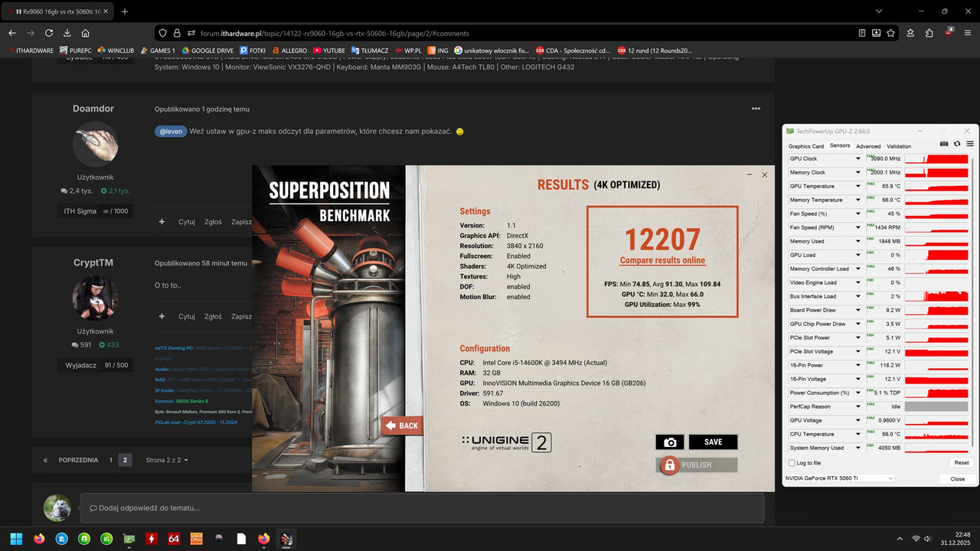Open the Board Power Draw sensor dropdown
The width and height of the screenshot is (980, 551).
pyautogui.click(x=857, y=310)
